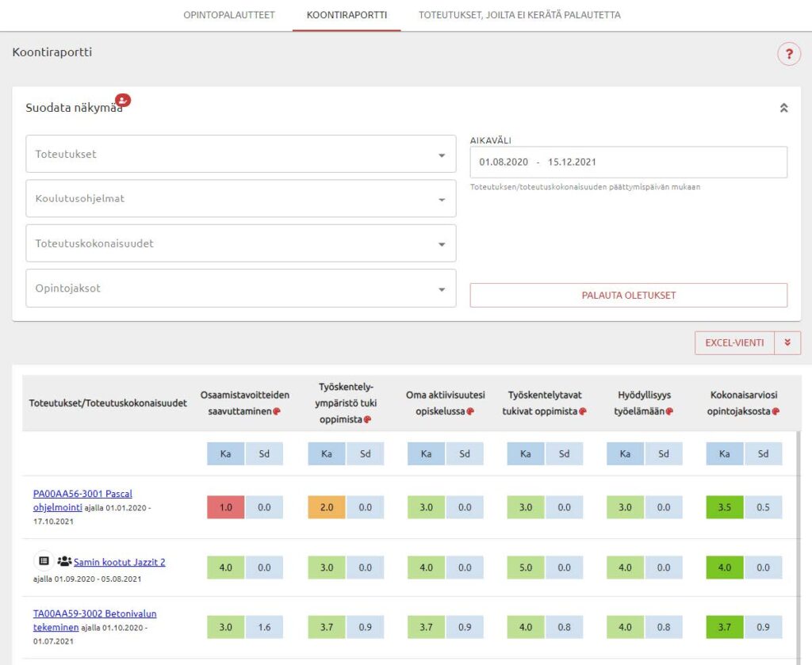Click the red filter badge beside Suodata näkymää
Viewport: 812px width, 665px height.
coord(123,100)
